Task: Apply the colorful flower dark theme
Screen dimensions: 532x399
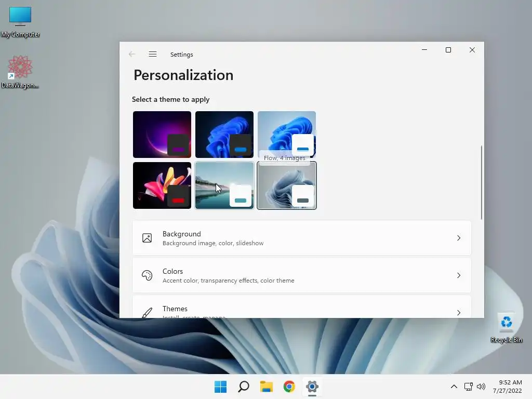Action: click(x=162, y=185)
